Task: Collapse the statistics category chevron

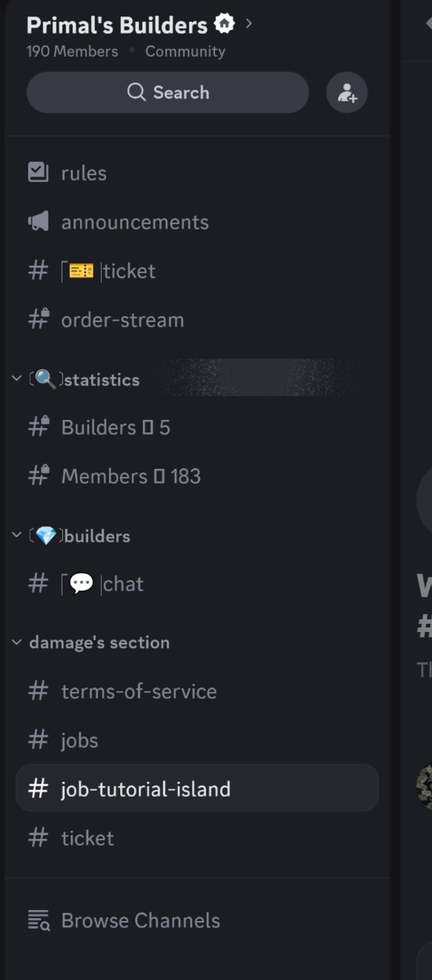Action: [x=17, y=379]
